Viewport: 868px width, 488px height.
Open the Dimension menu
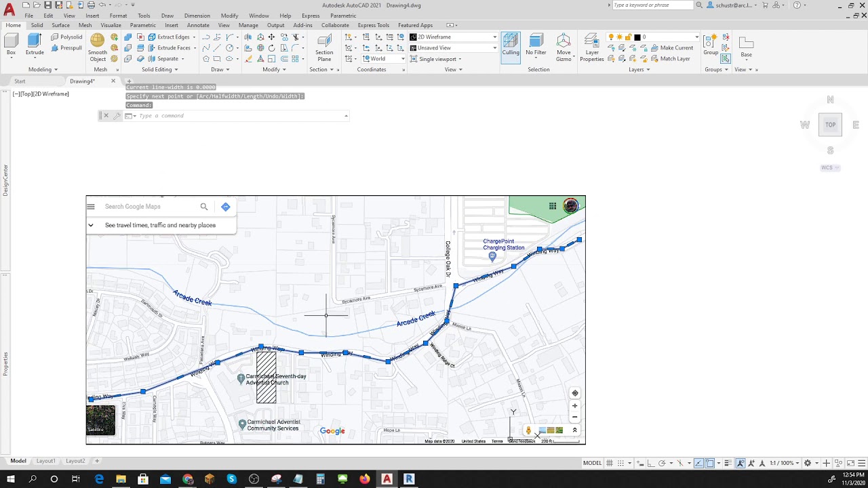pyautogui.click(x=197, y=16)
